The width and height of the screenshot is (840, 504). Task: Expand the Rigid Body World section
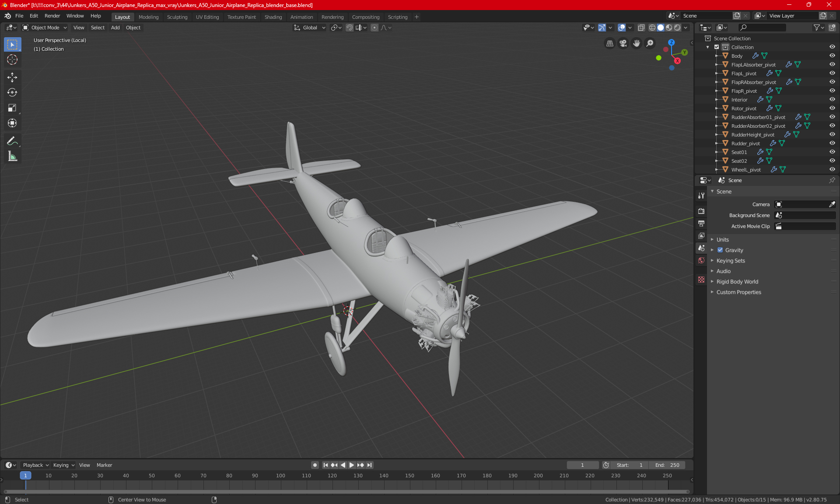pos(737,282)
